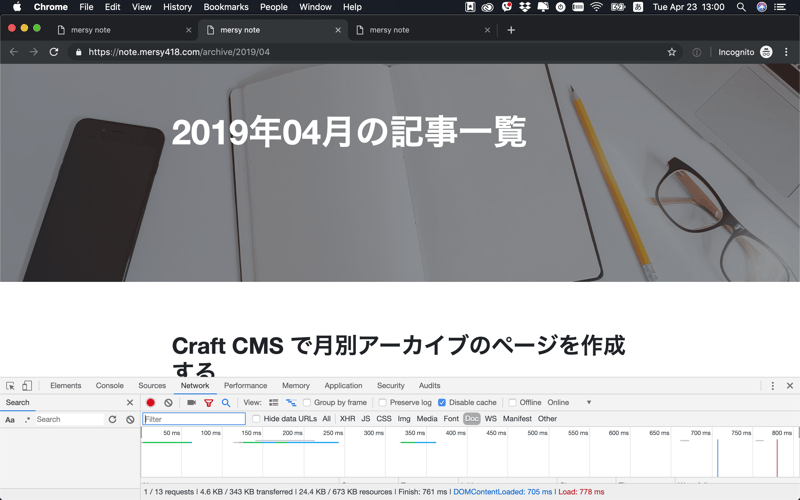This screenshot has height=500, width=800.
Task: Bookmark this page with star icon
Action: tap(672, 52)
